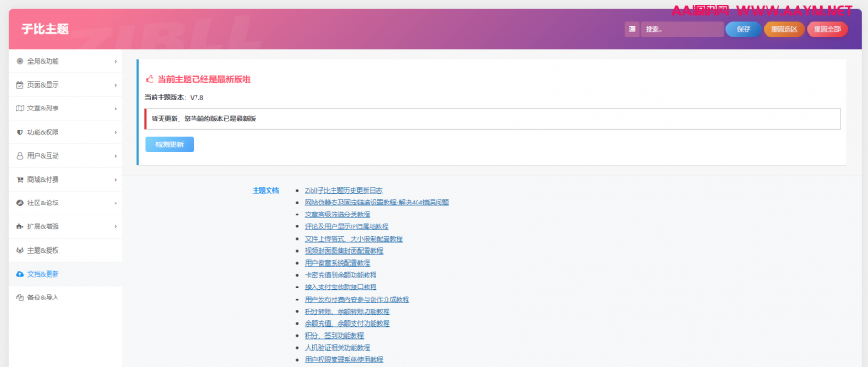Click the 保存 save button

coord(744,29)
